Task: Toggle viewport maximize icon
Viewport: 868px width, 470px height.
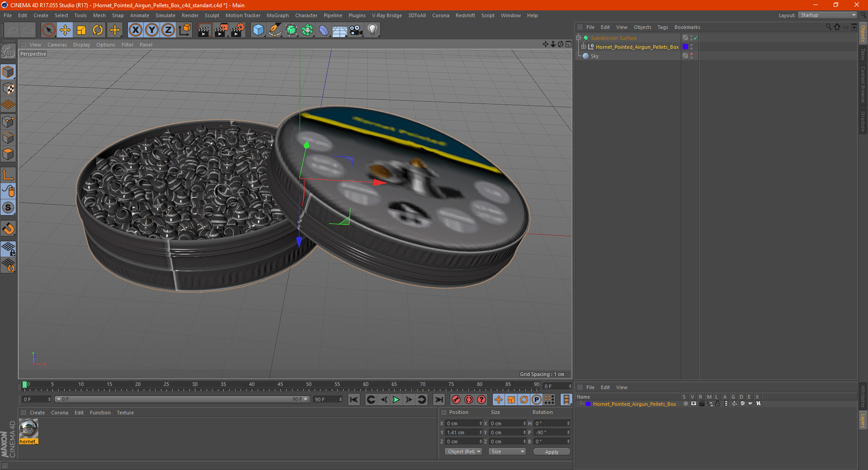Action: [568, 44]
